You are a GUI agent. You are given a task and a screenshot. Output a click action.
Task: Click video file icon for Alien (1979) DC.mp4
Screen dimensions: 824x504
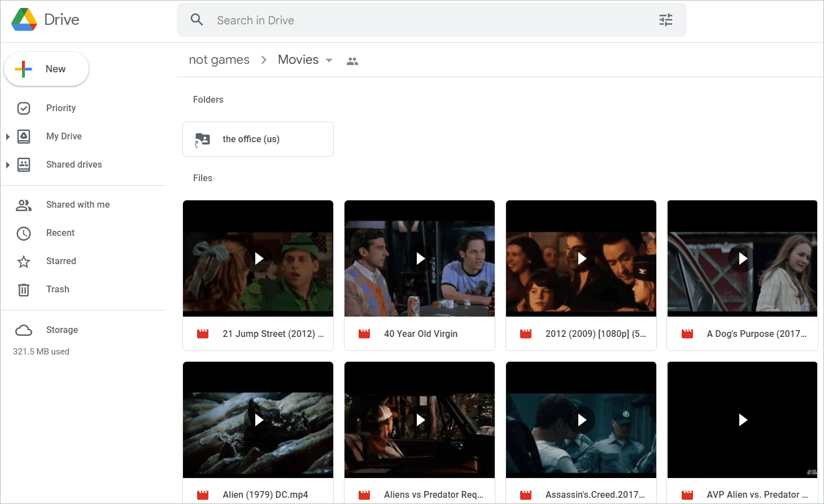(x=203, y=495)
